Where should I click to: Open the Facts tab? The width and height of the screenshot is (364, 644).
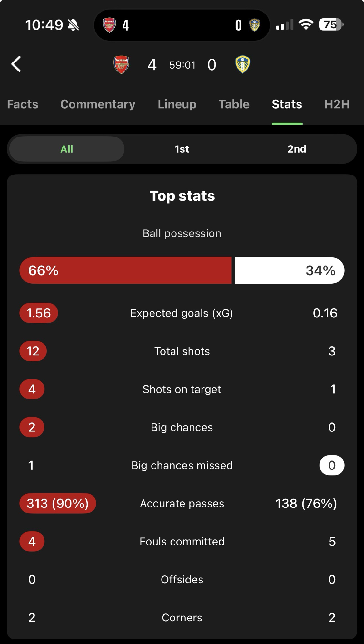[x=23, y=104]
